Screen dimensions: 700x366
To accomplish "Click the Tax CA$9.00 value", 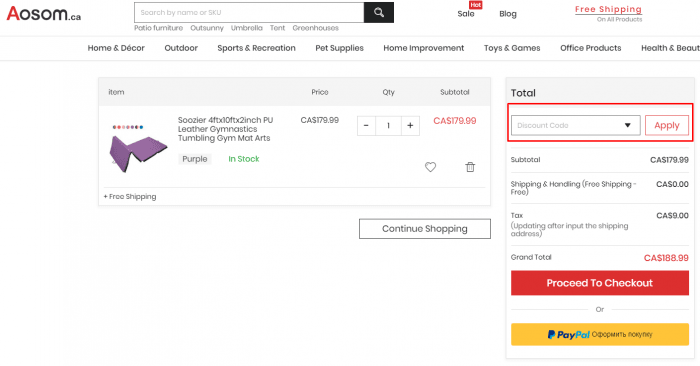I will (672, 216).
